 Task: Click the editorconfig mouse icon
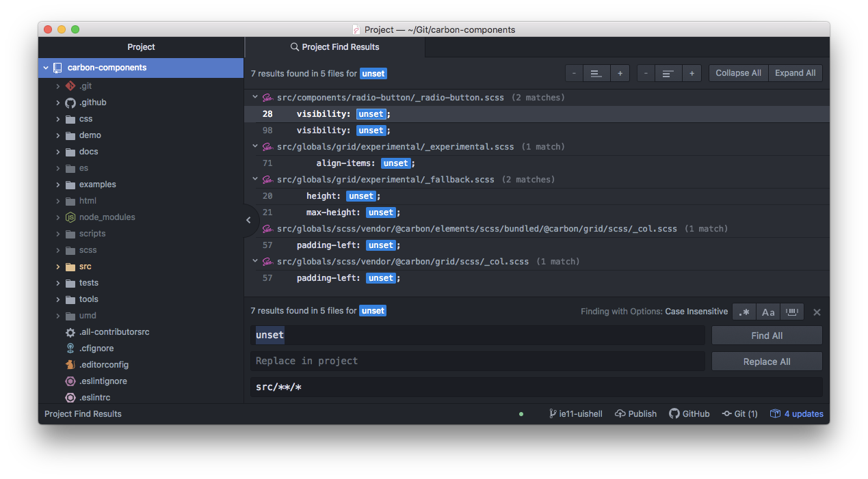coord(70,365)
